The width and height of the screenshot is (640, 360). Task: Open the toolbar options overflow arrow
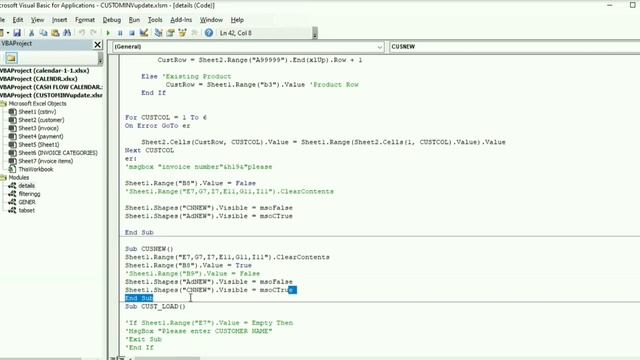(x=315, y=34)
